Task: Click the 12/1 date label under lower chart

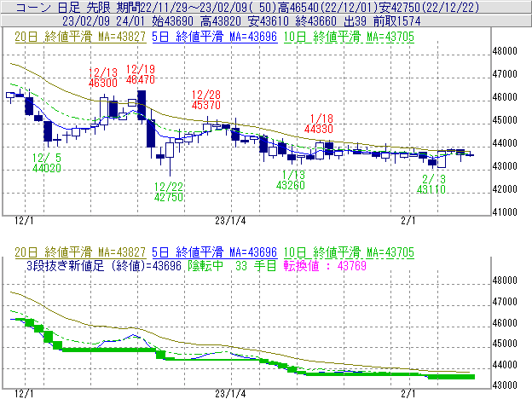Action: [x=24, y=394]
